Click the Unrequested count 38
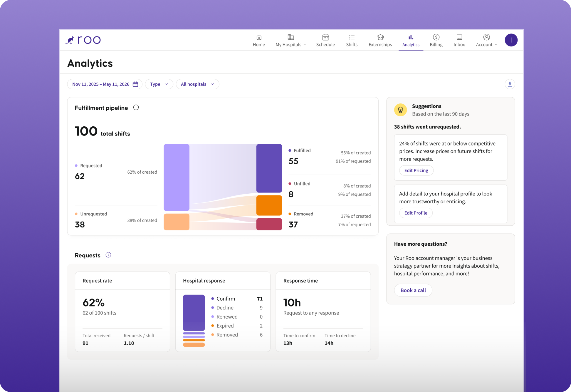571x392 pixels. [x=80, y=225]
